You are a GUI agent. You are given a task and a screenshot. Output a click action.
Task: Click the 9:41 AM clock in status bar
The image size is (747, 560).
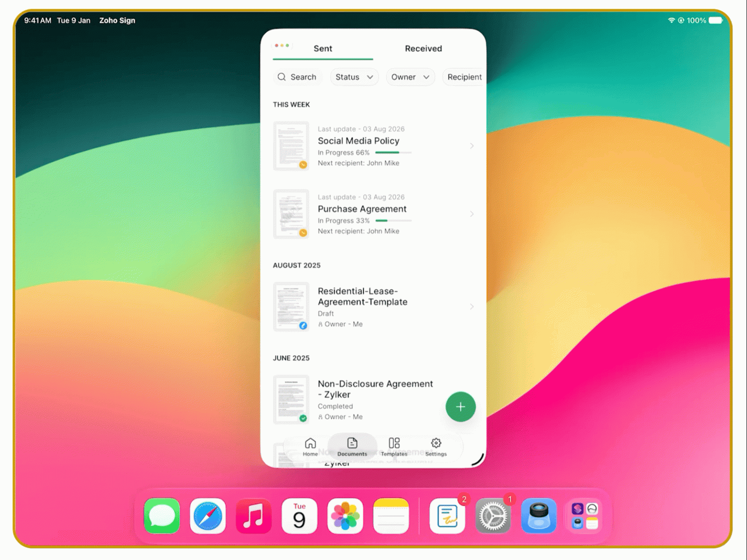[37, 21]
